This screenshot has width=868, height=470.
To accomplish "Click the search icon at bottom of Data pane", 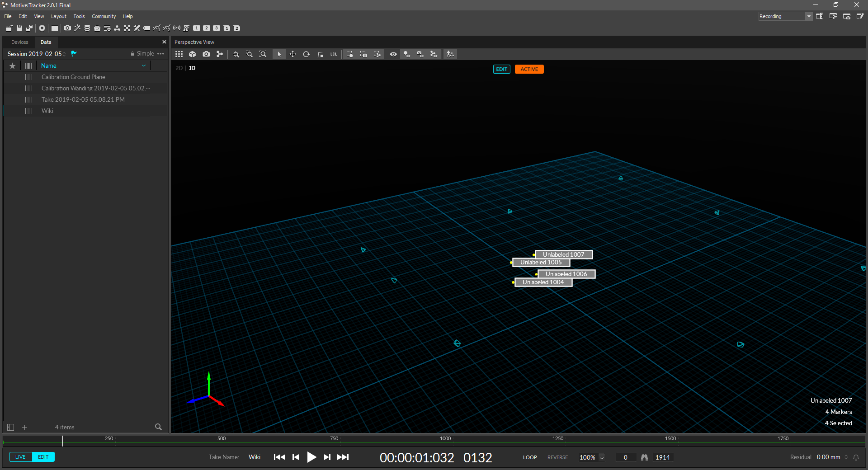I will 158,427.
